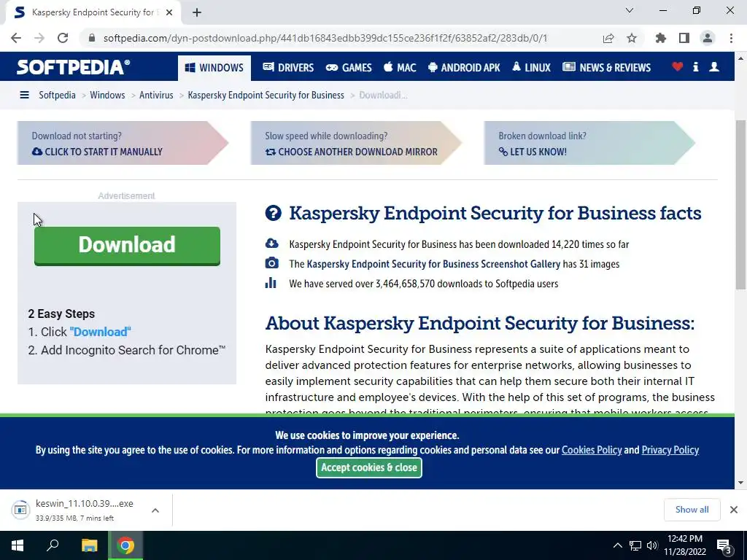Screen dimensions: 747x560
Task: Open a new browser tab
Action: click(x=197, y=12)
